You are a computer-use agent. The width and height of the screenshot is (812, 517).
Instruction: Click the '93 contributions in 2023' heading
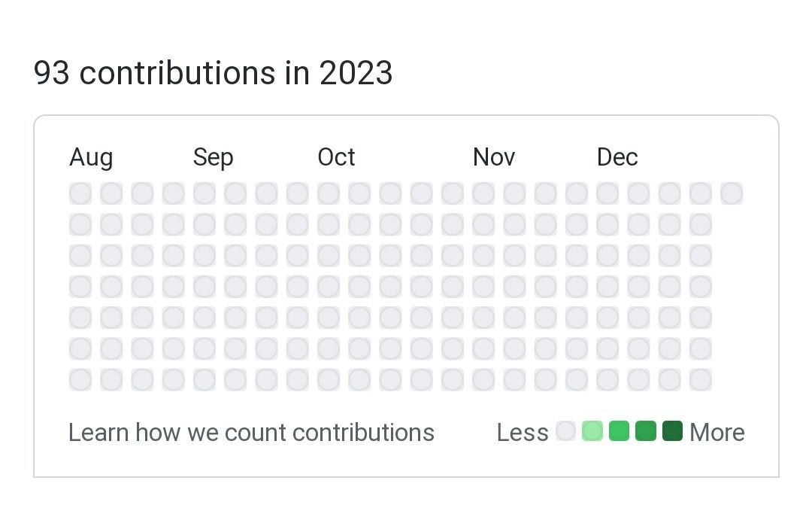213,73
